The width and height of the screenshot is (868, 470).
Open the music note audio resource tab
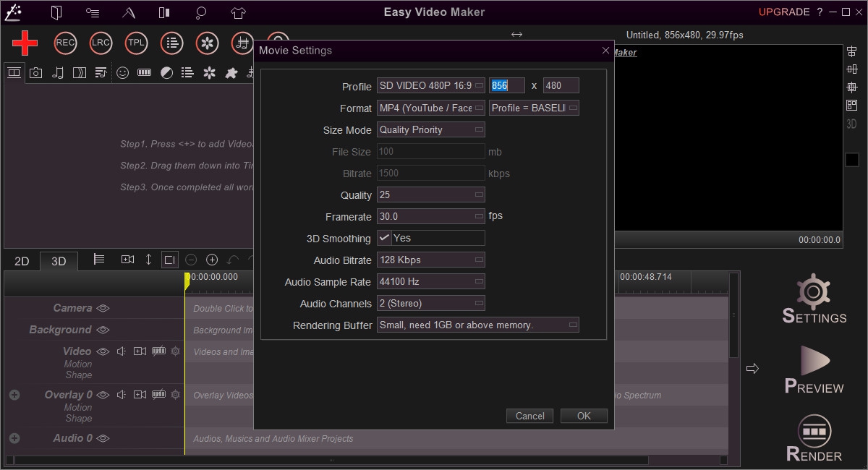point(58,72)
